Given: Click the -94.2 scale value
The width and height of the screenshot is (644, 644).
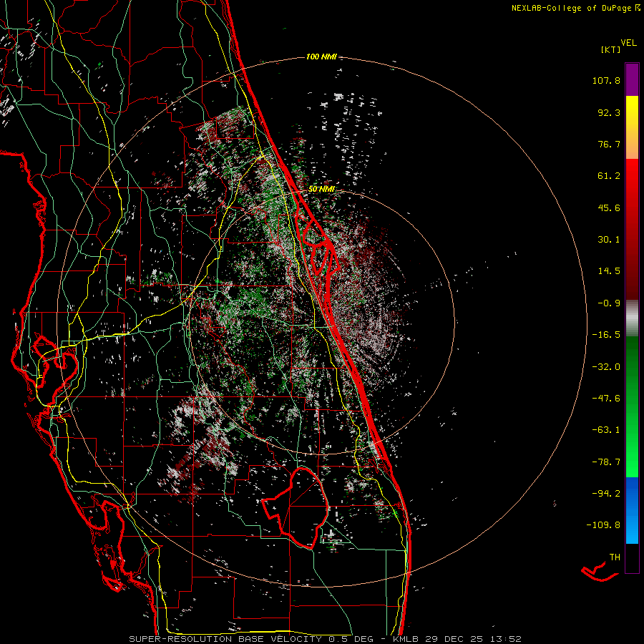Looking at the screenshot, I should (606, 493).
